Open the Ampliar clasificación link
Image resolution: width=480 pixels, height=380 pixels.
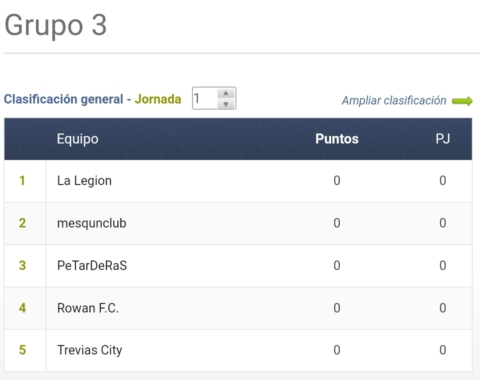tap(394, 100)
